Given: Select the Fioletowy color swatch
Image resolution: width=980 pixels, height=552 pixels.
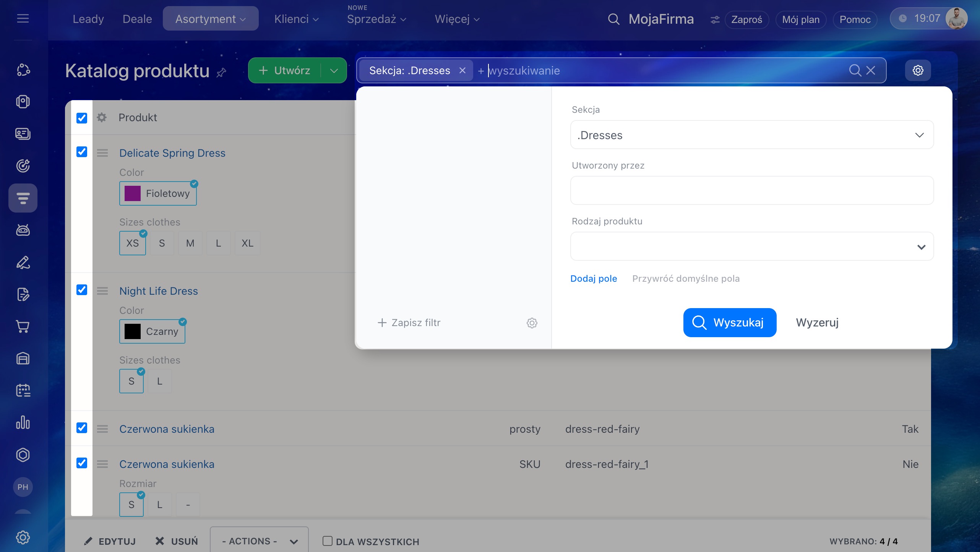Looking at the screenshot, I should tap(158, 193).
